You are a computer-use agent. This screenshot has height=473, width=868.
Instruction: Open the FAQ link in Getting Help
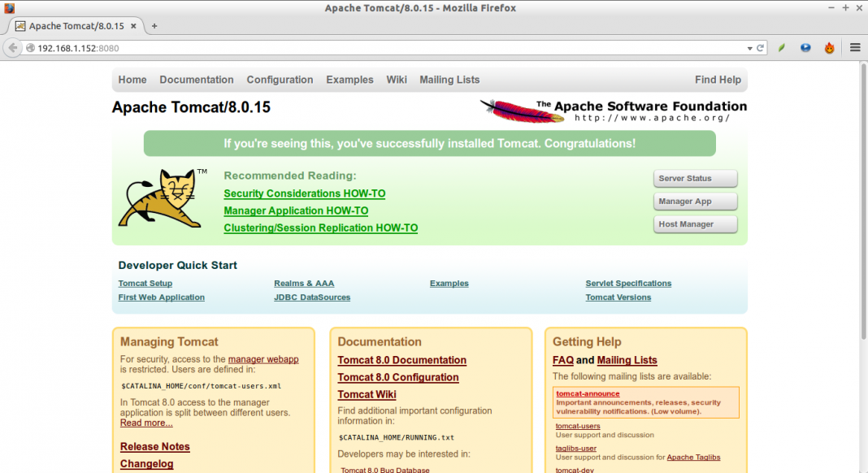coord(563,360)
